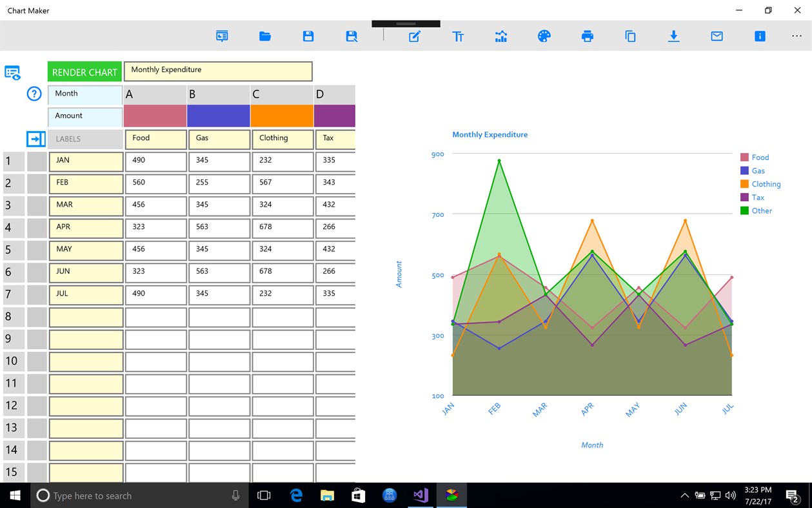Open a saved chart file
Screen dimensions: 812x508
click(x=264, y=36)
